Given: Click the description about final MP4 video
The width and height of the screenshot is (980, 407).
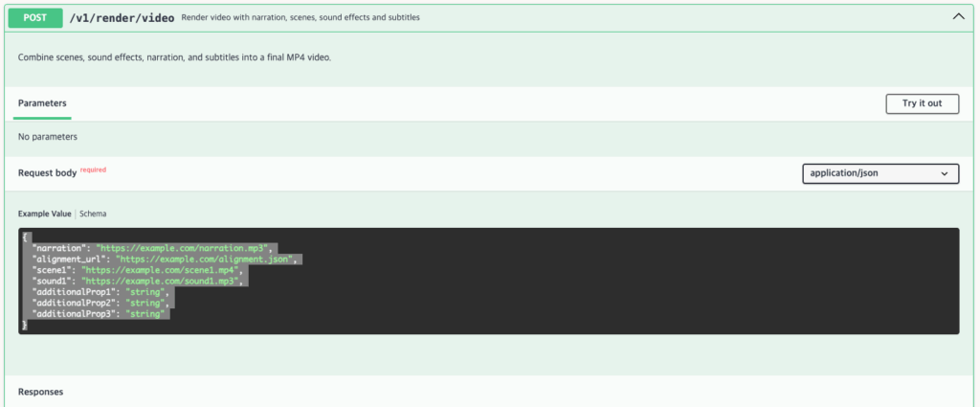Looking at the screenshot, I should point(174,57).
